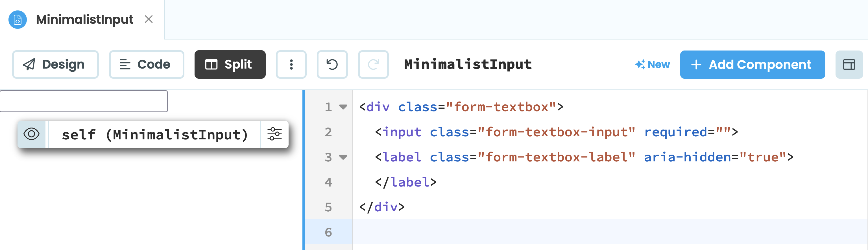Click line number 6 in the gutter
Viewport: 868px width, 250px height.
click(328, 232)
